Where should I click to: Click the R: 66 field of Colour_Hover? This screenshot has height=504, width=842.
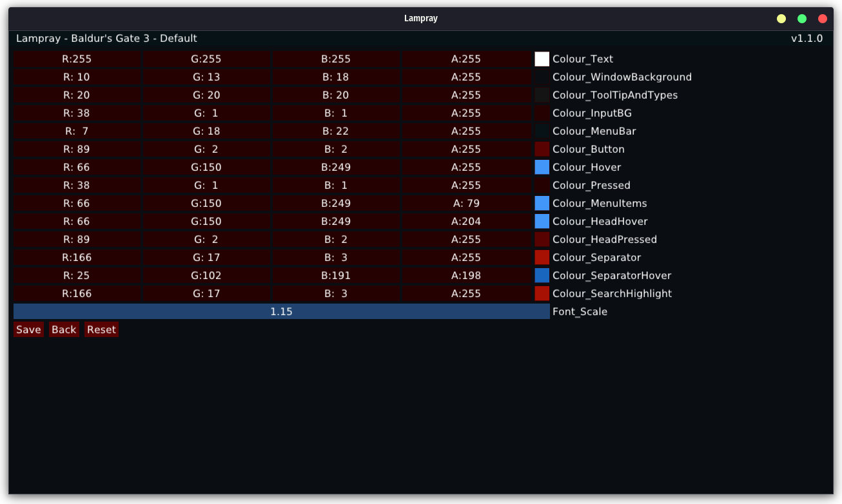point(77,167)
